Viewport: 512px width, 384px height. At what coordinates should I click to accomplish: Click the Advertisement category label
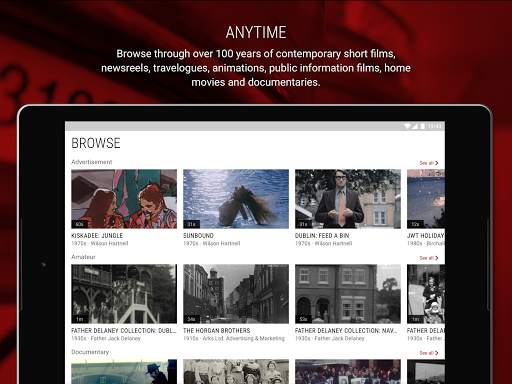(92, 162)
